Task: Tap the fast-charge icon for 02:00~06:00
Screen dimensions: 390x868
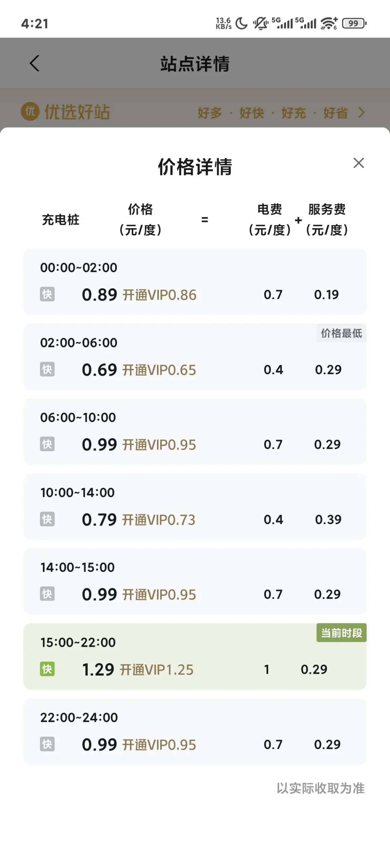Action: tap(47, 369)
